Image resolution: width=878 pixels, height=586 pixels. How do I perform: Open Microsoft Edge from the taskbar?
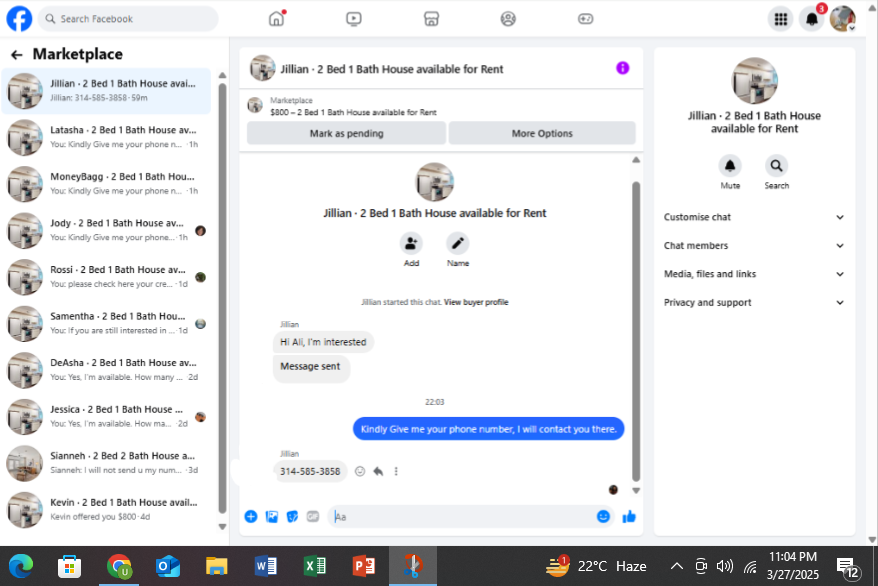point(21,566)
